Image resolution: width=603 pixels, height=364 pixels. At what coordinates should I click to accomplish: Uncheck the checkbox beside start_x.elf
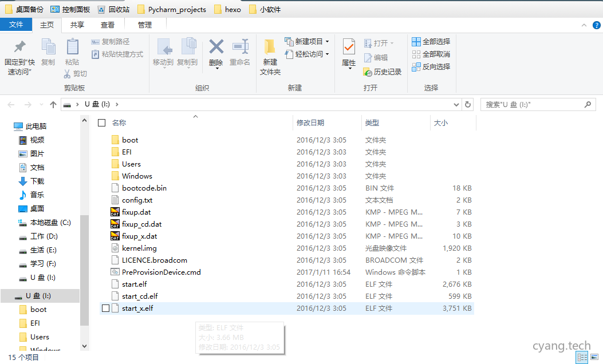point(105,308)
